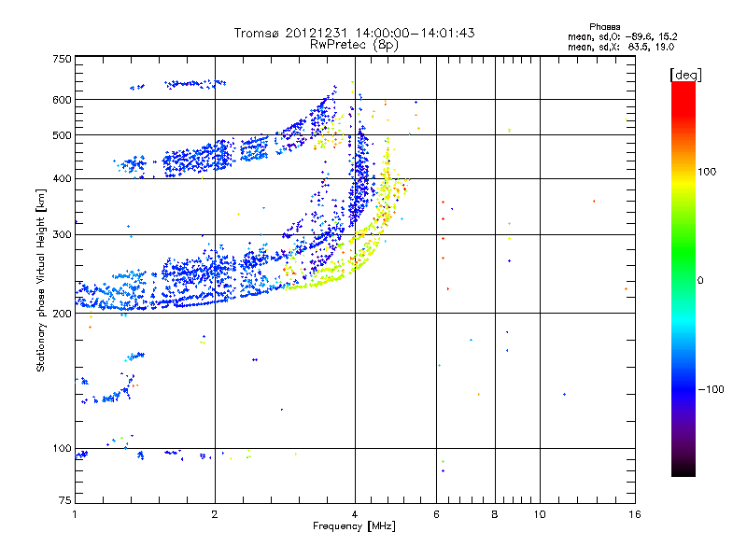Click the colorbar tick label "0"
The height and width of the screenshot is (560, 747).
(x=699, y=281)
